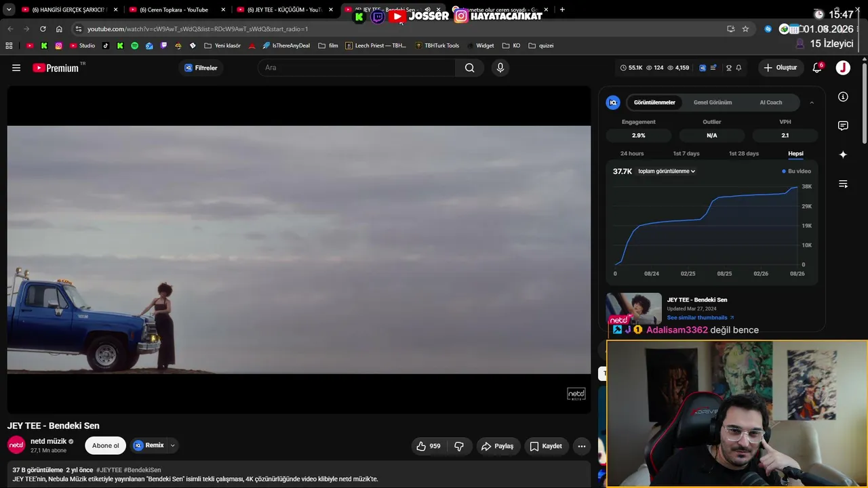Open the film bookmark folder
868x488 pixels.
pos(328,45)
